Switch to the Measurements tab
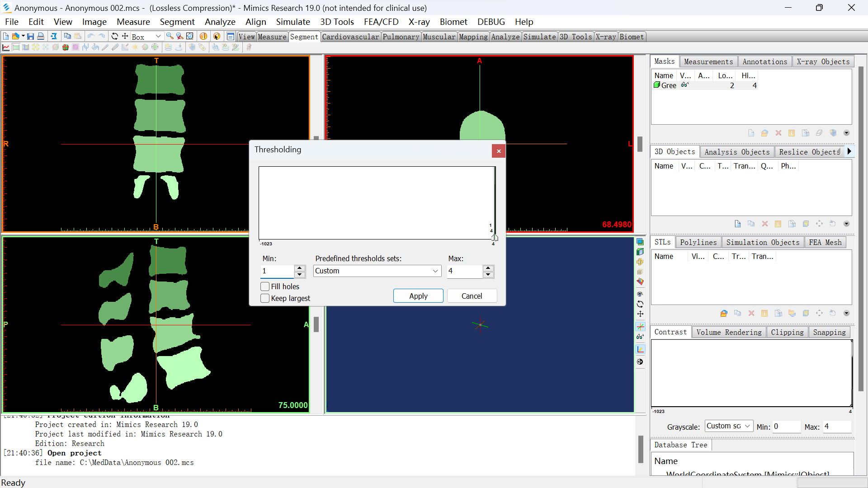The height and width of the screenshot is (488, 868). point(707,61)
